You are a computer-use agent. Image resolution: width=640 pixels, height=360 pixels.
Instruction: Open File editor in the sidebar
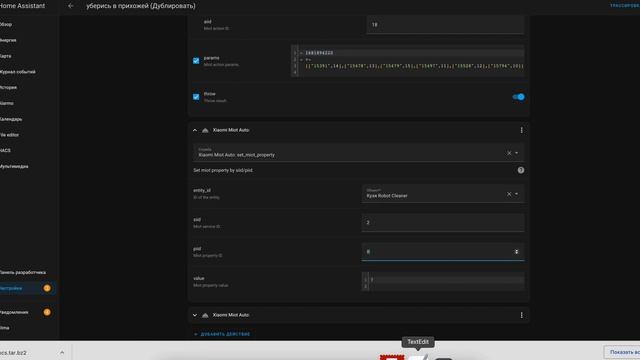click(x=9, y=135)
